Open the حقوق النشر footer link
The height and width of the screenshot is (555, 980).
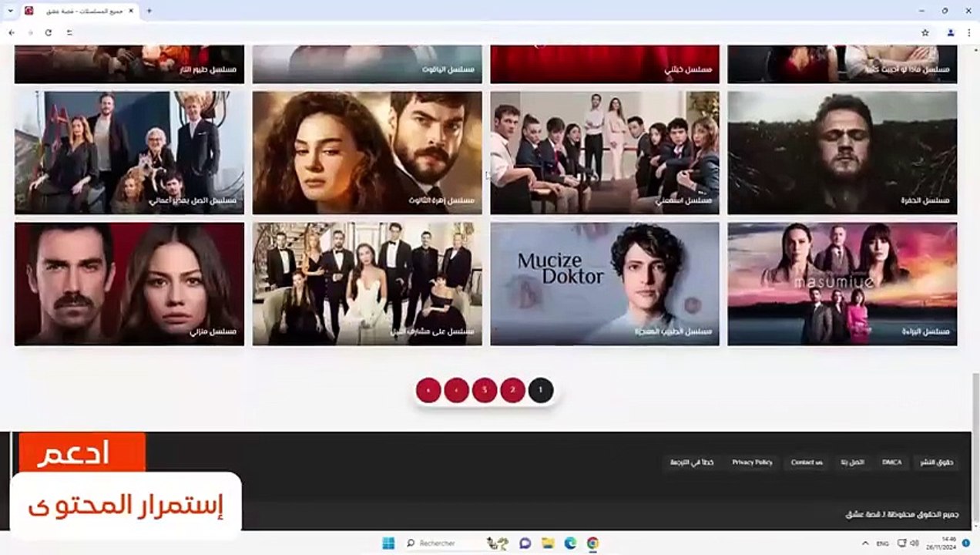point(937,462)
